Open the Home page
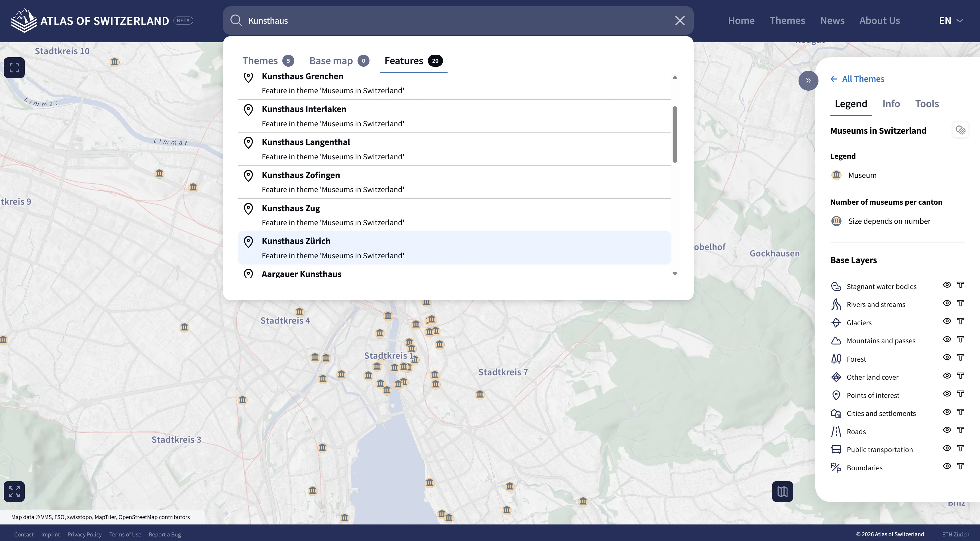The width and height of the screenshot is (980, 541). point(741,21)
